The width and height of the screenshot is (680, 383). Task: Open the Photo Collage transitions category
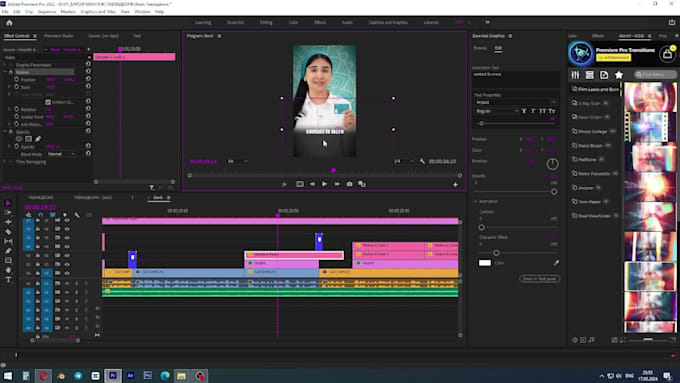tap(593, 131)
